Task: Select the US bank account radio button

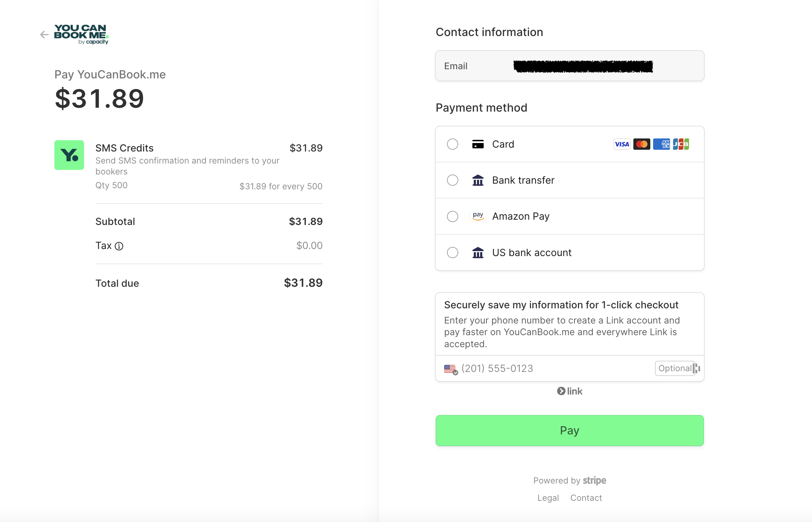Action: coord(453,253)
